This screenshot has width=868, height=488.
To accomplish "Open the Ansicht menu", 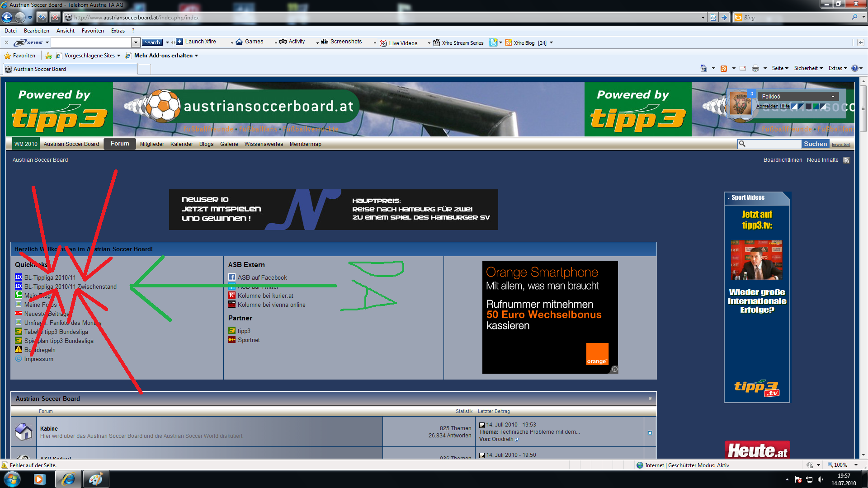I will [66, 31].
